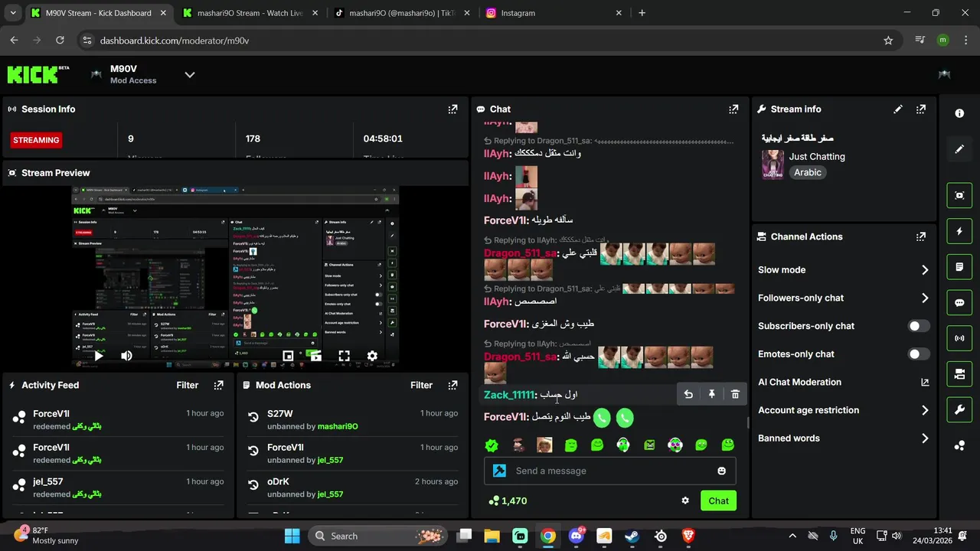Click jel_557 link on ForceV1l unban
The image size is (980, 551).
point(330,460)
